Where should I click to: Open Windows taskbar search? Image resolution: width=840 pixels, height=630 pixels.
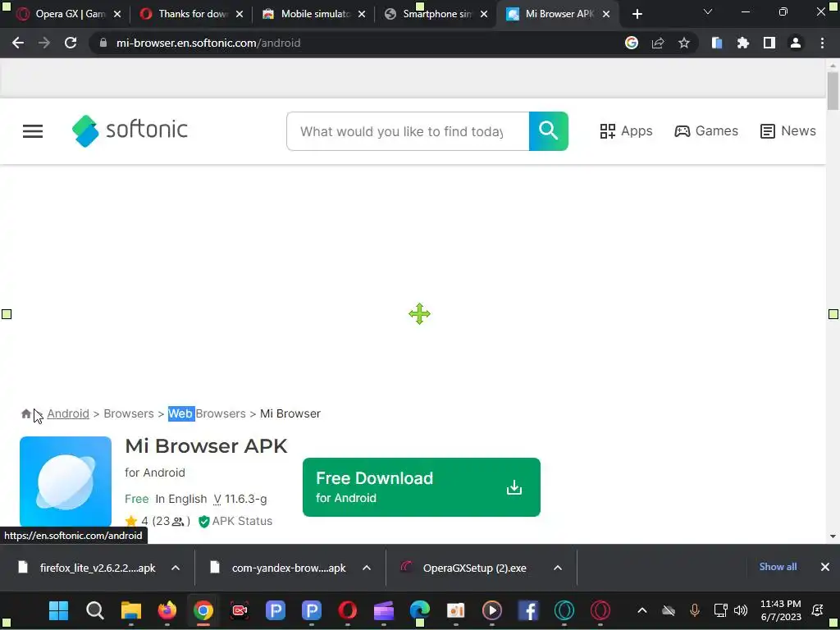point(95,610)
